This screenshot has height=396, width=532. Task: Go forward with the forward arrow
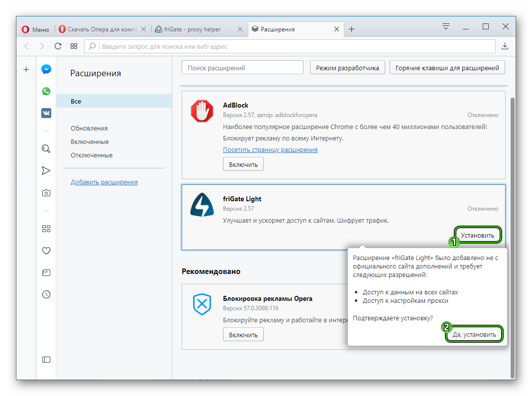pyautogui.click(x=42, y=46)
